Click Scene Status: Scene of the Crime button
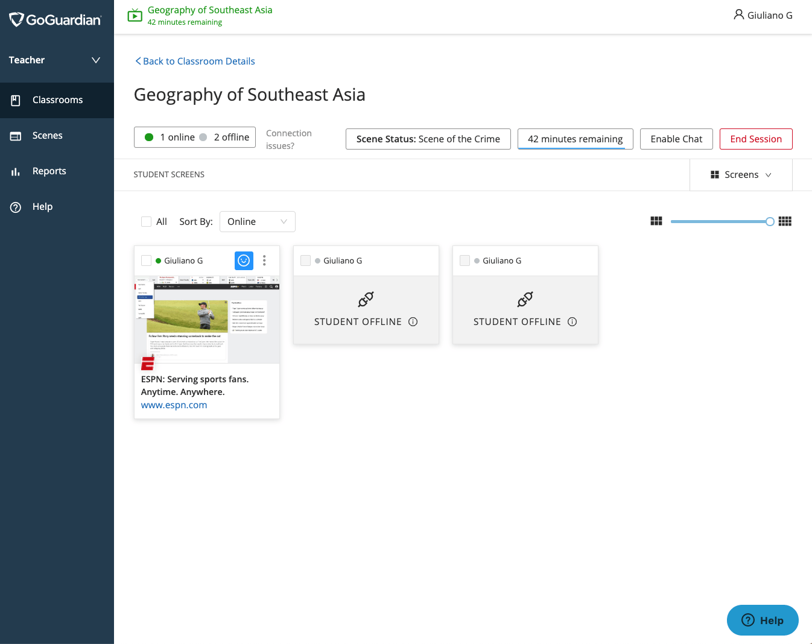The width and height of the screenshot is (812, 644). click(x=428, y=139)
